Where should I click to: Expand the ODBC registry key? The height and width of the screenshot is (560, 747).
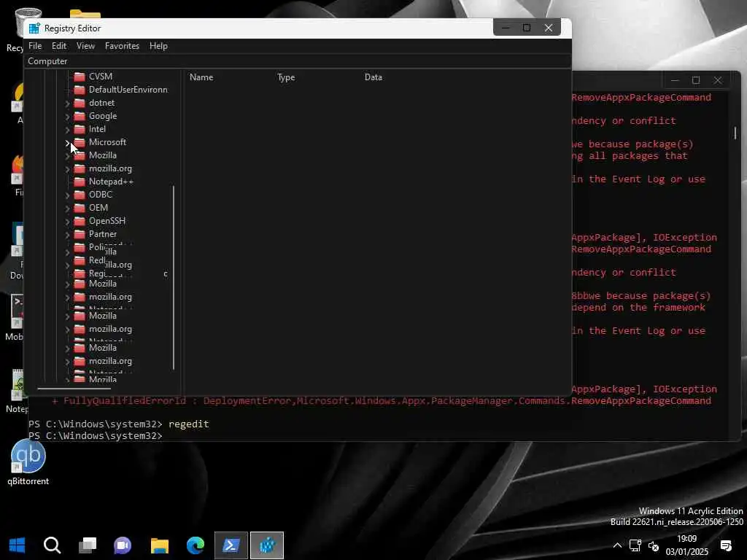(67, 195)
